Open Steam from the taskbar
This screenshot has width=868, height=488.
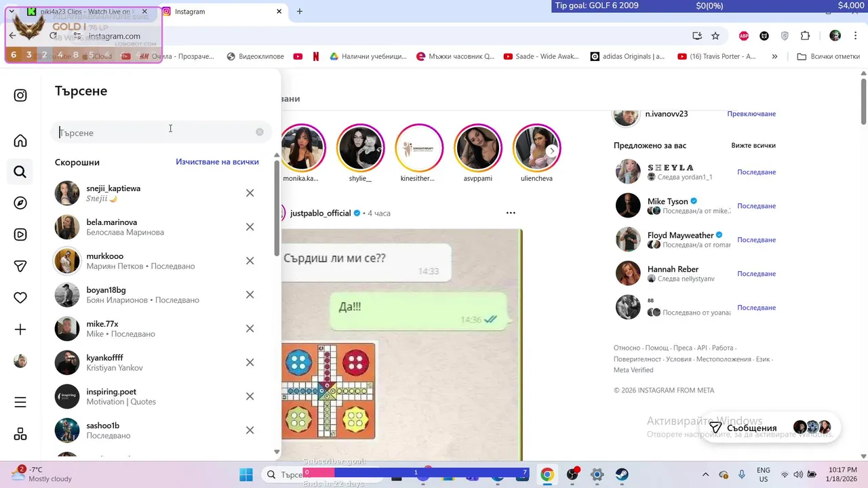622,474
